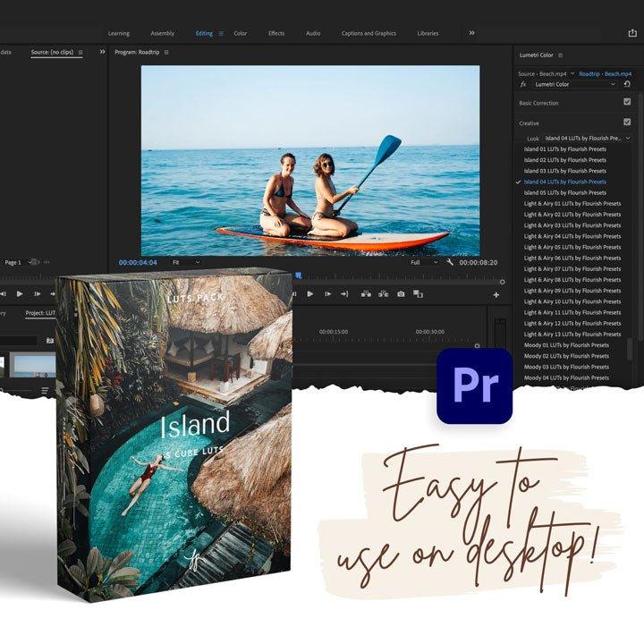This screenshot has width=644, height=644.
Task: Open the button editor plus icon
Action: [496, 294]
